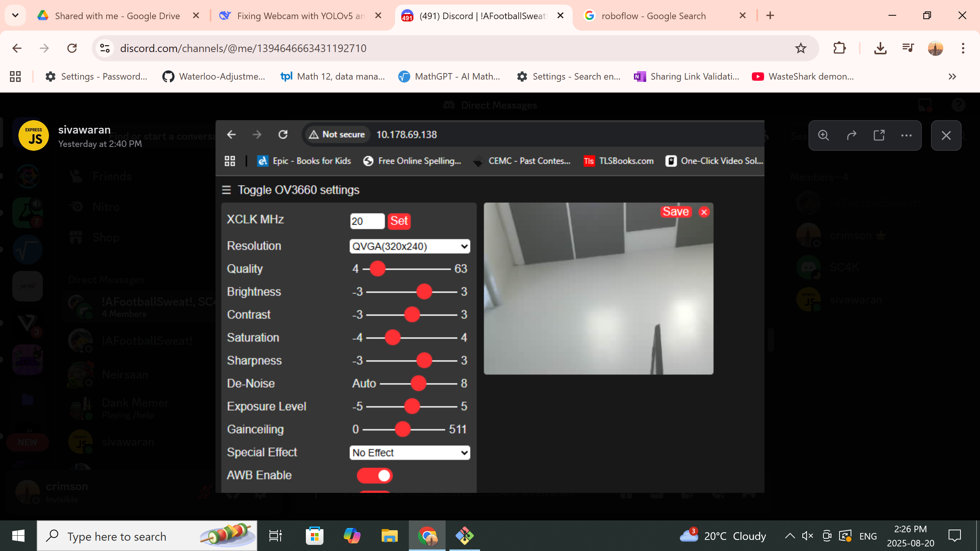Open image in browser icon

[x=879, y=135]
